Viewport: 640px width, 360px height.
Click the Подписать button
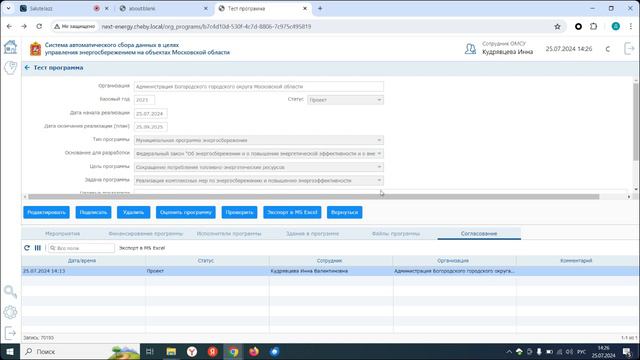click(93, 212)
